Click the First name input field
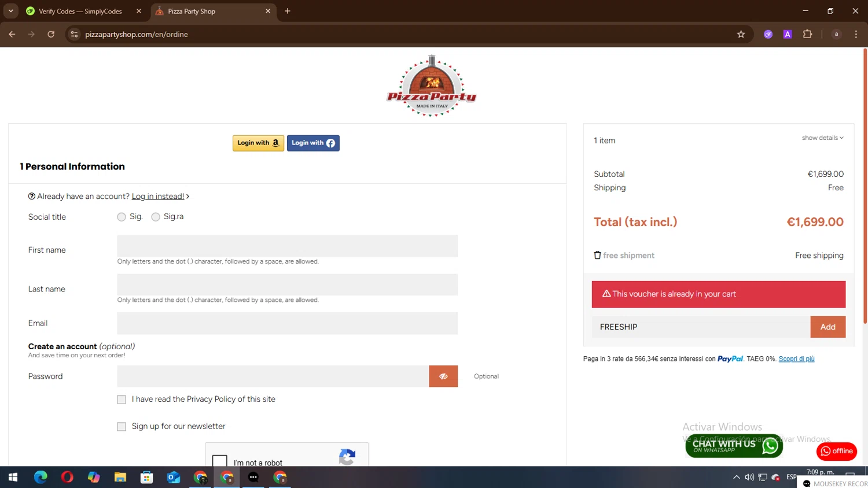868x488 pixels. 287,246
